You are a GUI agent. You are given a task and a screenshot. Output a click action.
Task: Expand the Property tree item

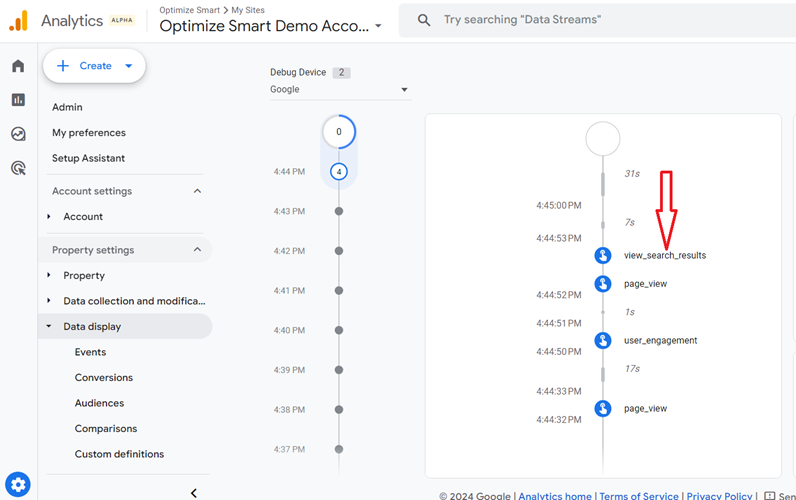click(49, 275)
